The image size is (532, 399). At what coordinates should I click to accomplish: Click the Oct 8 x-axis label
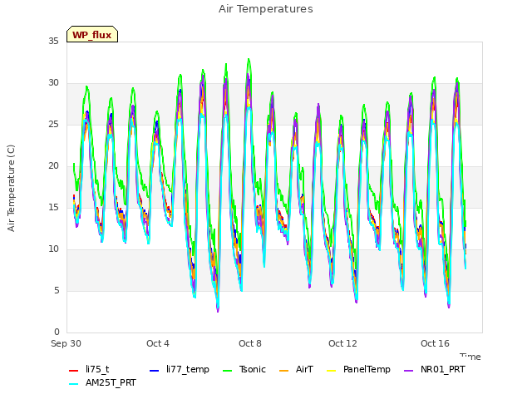click(250, 343)
